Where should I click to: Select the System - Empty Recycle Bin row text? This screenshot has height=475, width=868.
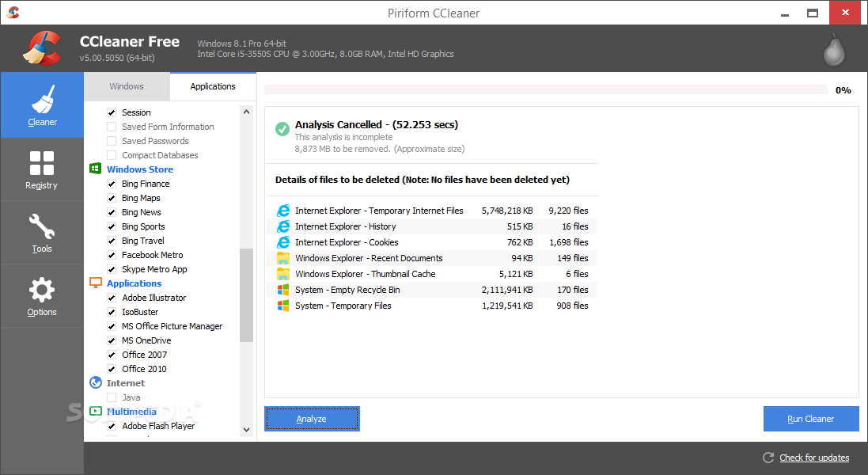pyautogui.click(x=347, y=290)
